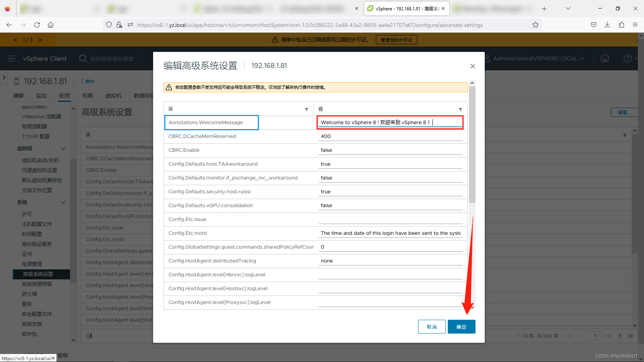The width and height of the screenshot is (644, 362).
Task: Reload the page with the refresh icon
Action: tap(37, 25)
